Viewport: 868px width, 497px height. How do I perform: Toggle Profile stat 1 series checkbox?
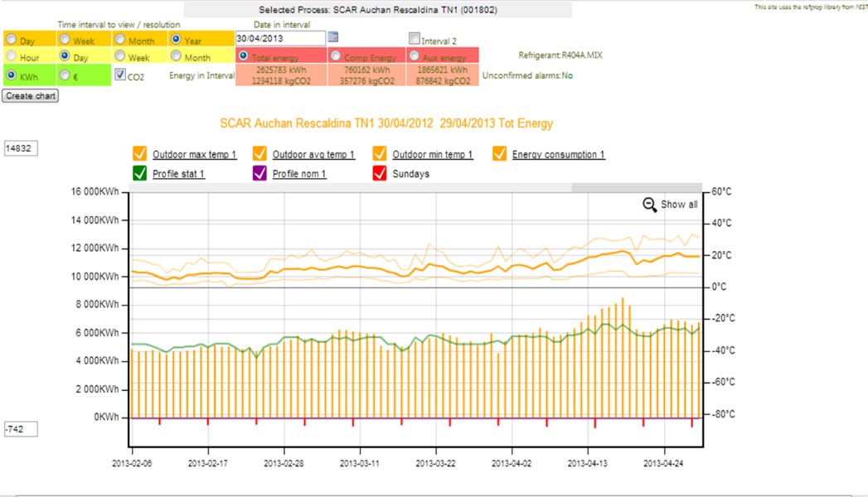[139, 173]
